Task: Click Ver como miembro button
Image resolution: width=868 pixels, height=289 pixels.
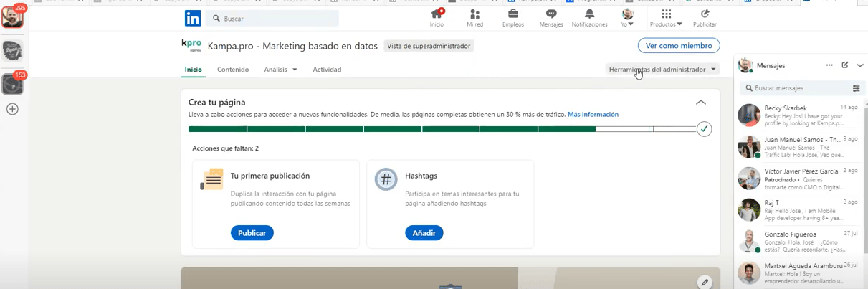Action: [x=679, y=46]
